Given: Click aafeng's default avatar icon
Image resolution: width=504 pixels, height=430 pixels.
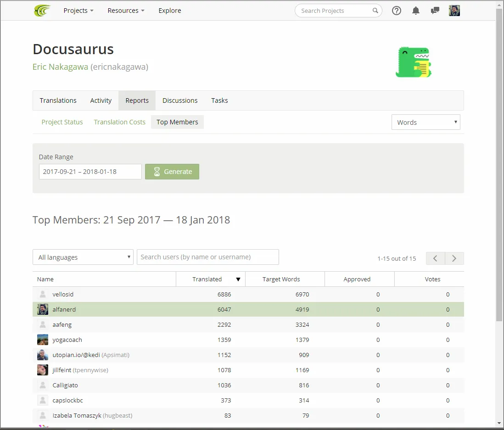Looking at the screenshot, I should [42, 324].
